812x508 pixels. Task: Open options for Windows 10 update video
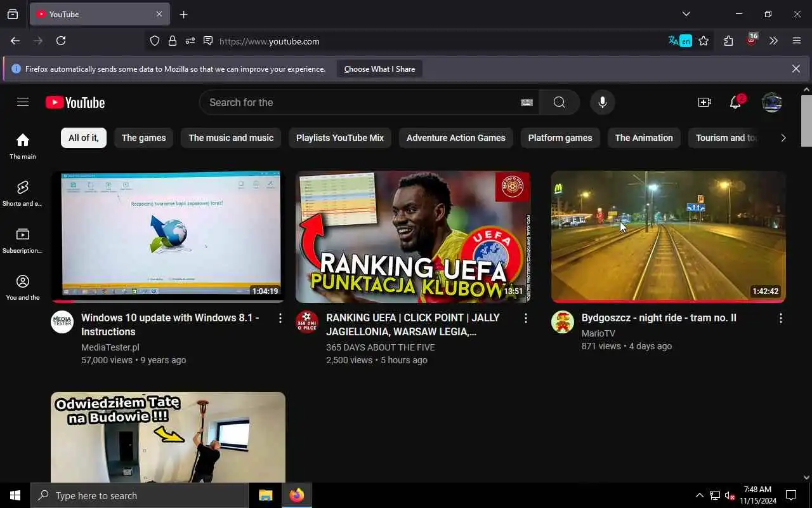click(x=280, y=318)
